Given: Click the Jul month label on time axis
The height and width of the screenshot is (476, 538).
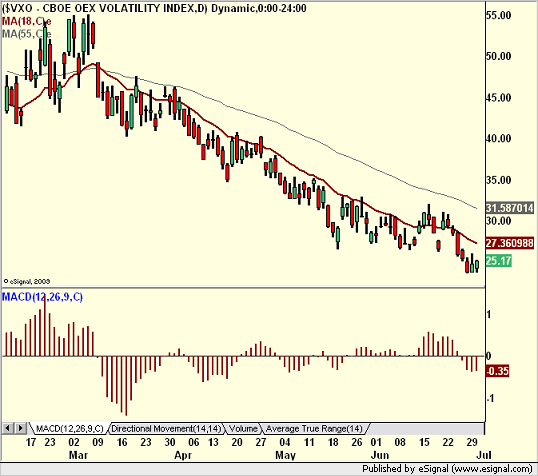Looking at the screenshot, I should 484,455.
